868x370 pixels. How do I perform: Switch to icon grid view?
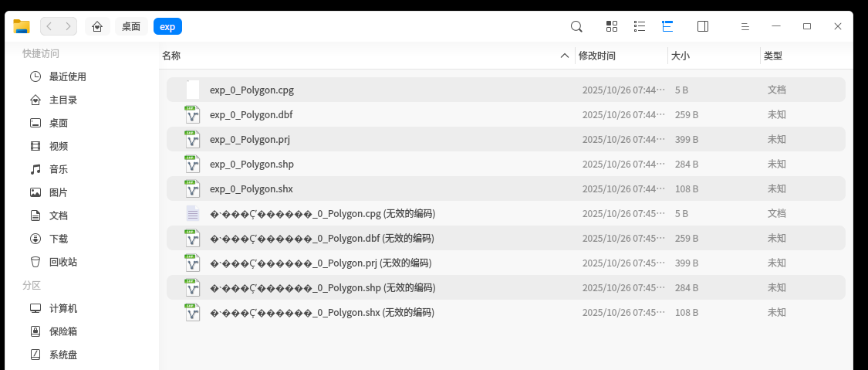(x=612, y=26)
